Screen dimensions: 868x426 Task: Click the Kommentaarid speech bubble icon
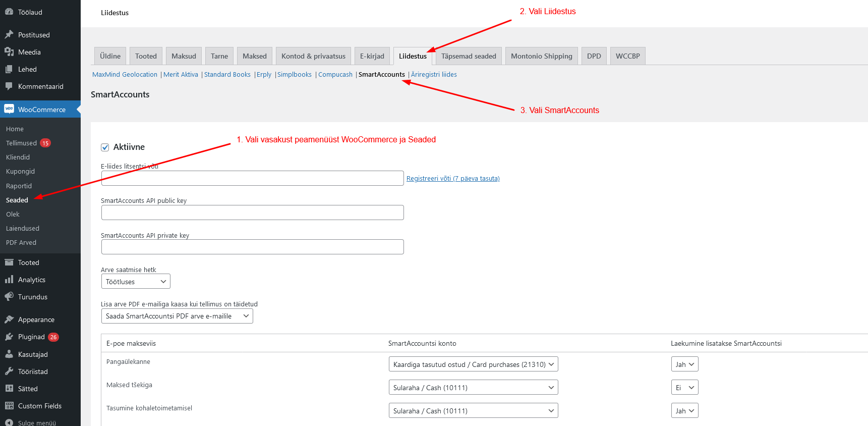click(x=9, y=86)
